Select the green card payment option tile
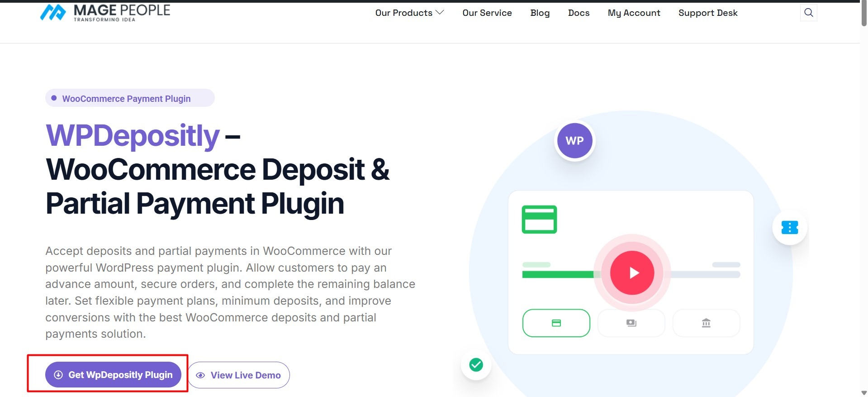The image size is (868, 397). pyautogui.click(x=556, y=323)
